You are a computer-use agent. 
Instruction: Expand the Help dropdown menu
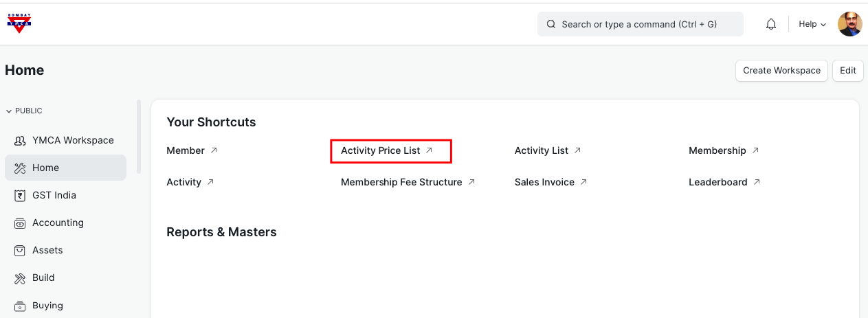pyautogui.click(x=812, y=24)
